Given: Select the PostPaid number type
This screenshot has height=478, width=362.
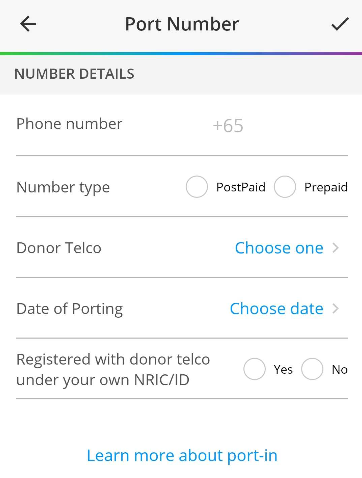Looking at the screenshot, I should pos(197,187).
